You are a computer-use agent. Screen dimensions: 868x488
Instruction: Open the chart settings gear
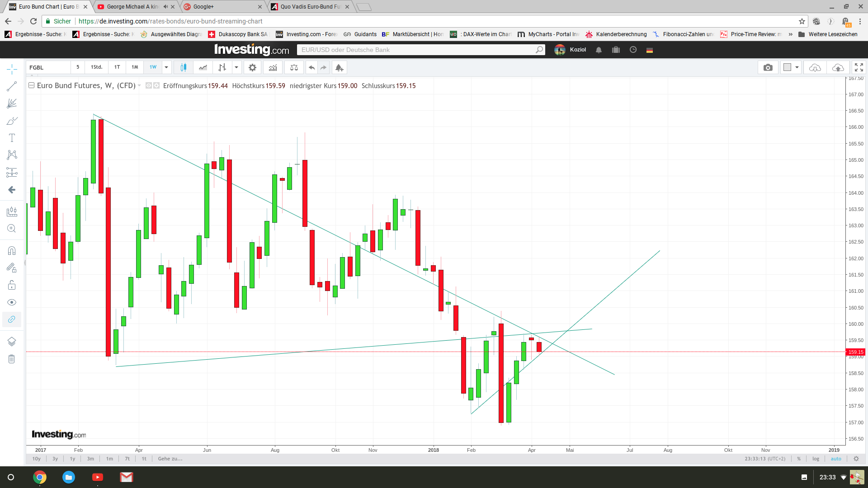252,67
